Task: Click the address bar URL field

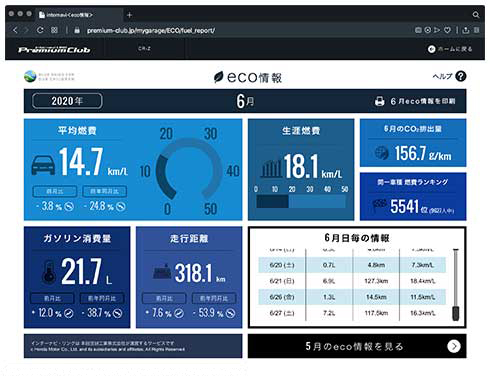Action: (x=151, y=30)
